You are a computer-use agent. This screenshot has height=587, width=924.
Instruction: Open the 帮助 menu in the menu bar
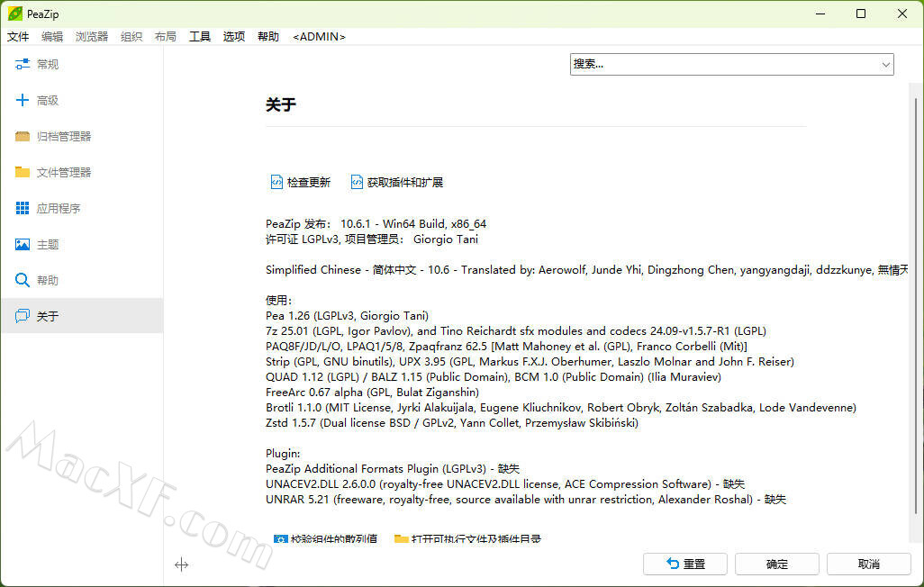[268, 37]
